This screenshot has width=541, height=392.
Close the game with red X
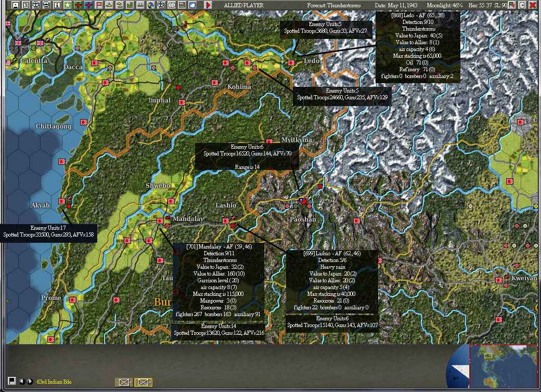(x=533, y=5)
